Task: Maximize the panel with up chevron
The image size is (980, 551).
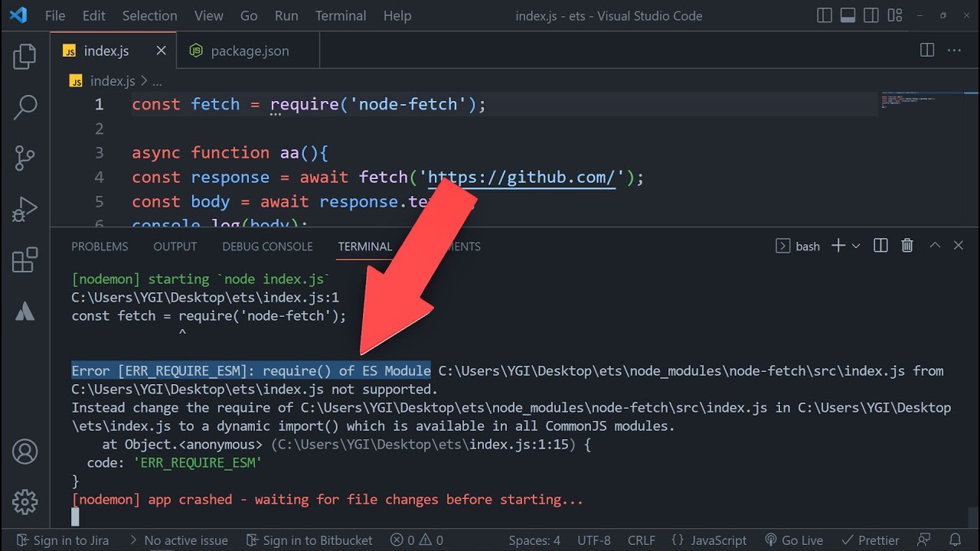Action: pos(935,246)
